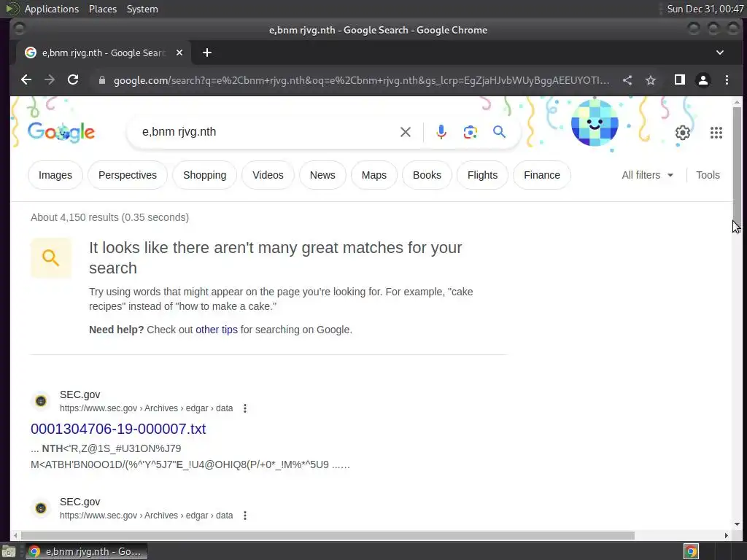The height and width of the screenshot is (560, 747).
Task: Open Chrome's three-dot menu
Action: (x=727, y=80)
